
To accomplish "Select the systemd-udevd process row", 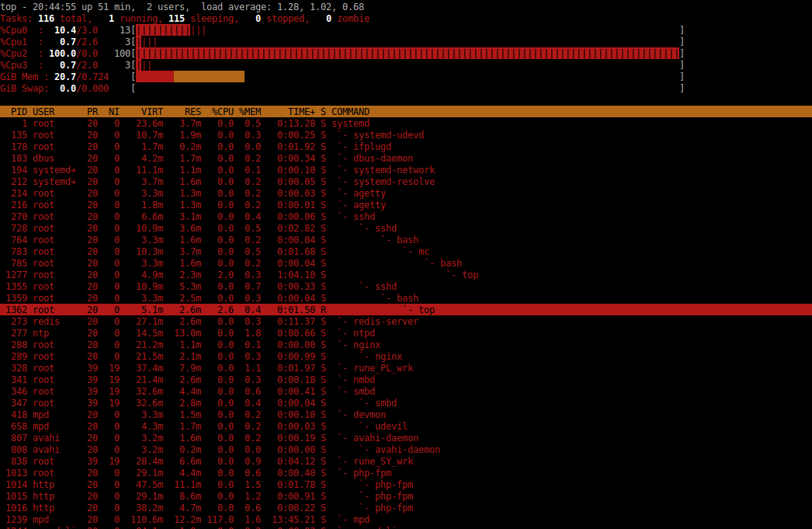I will [x=406, y=135].
